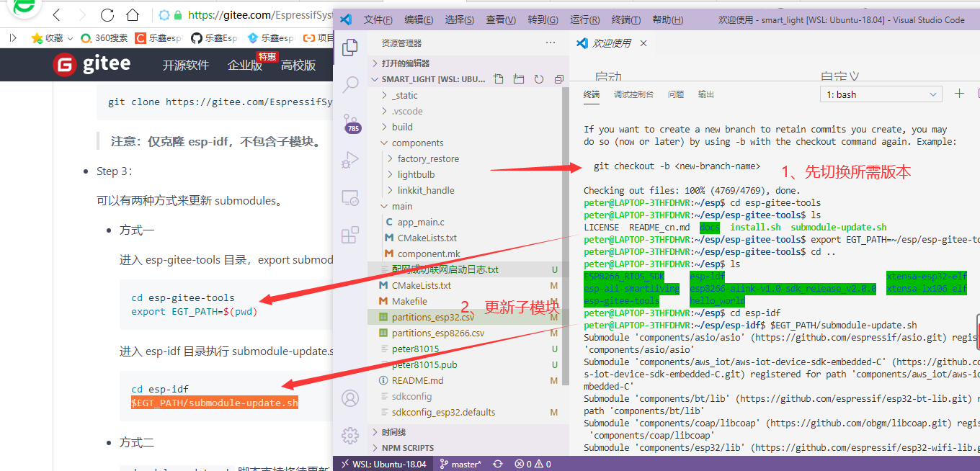The image size is (980, 471).
Task: Select the Run and Debug icon
Action: 350,160
